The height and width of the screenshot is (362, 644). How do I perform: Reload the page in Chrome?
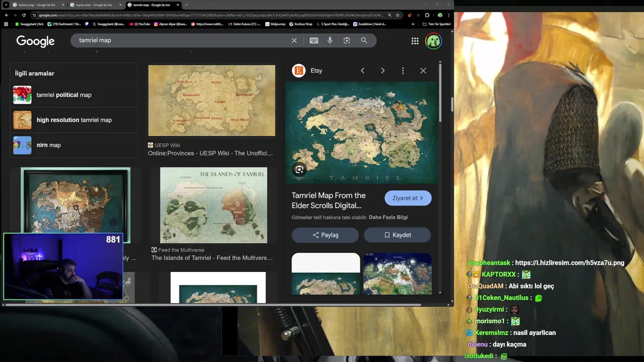(24, 15)
